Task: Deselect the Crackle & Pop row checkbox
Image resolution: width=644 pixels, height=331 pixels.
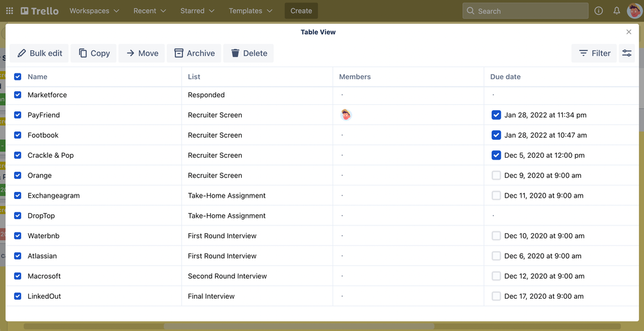Action: point(17,155)
